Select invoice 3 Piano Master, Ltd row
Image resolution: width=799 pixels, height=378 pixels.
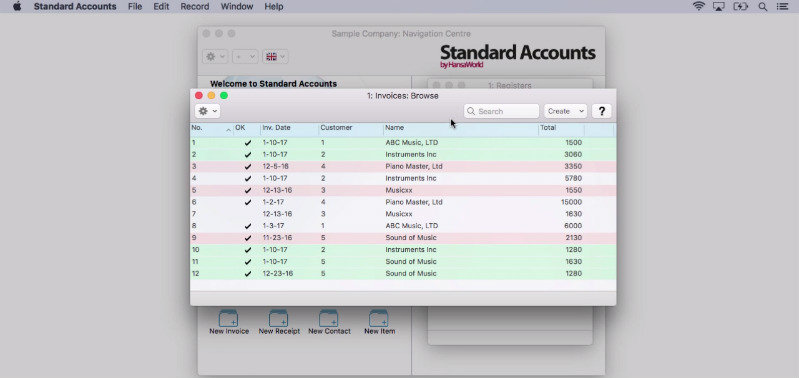403,167
